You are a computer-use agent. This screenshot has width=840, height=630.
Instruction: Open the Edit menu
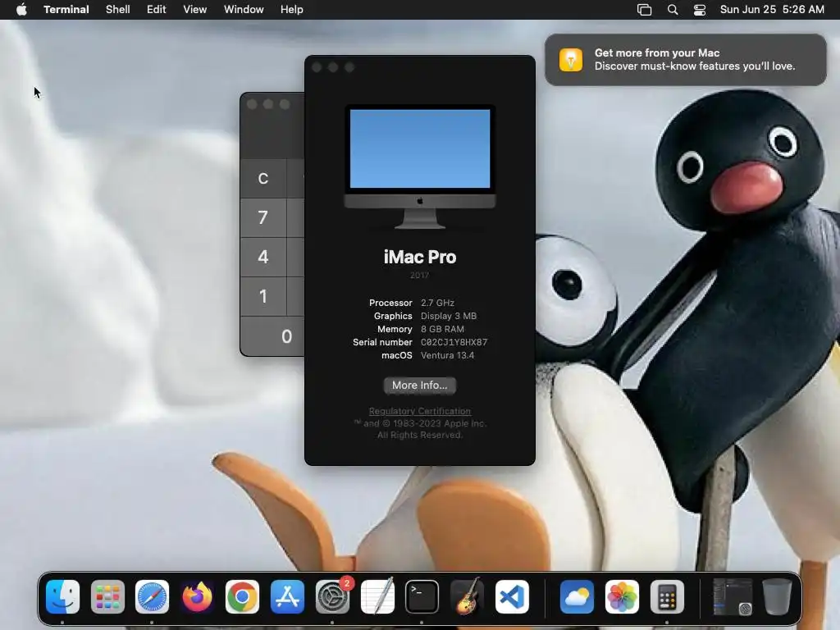point(157,10)
